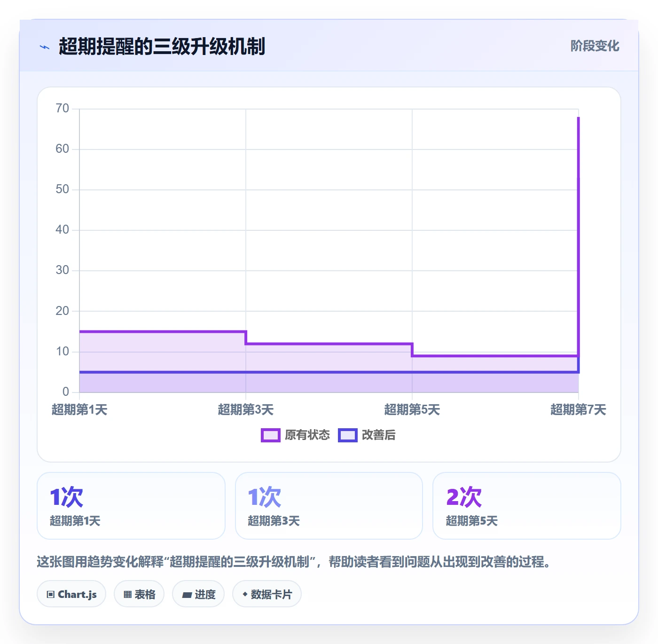
Task: Open the 超期第3天 stat card
Action: [329, 506]
